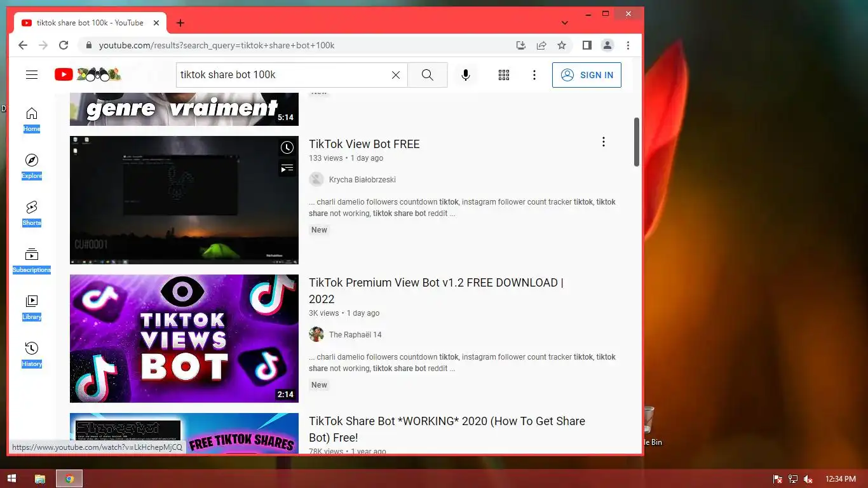Open the genre vraiment thumbnail

(184, 109)
